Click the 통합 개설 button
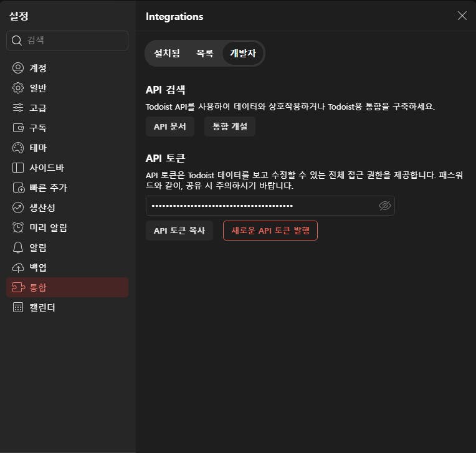The width and height of the screenshot is (476, 453). [230, 126]
